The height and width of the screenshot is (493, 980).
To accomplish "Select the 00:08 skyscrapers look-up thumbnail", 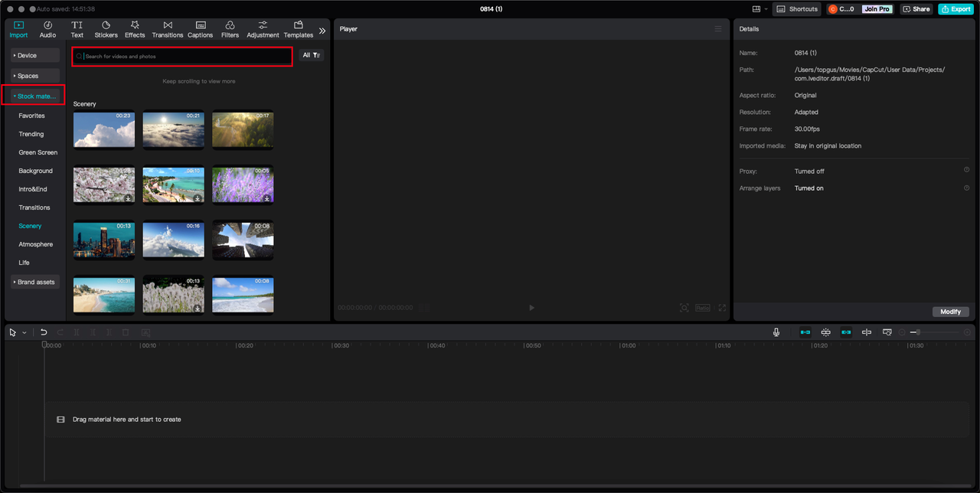I will point(243,240).
